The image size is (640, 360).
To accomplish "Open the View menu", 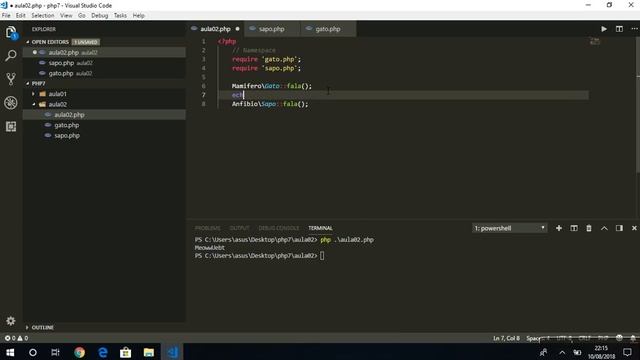I will pyautogui.click(x=66, y=16).
